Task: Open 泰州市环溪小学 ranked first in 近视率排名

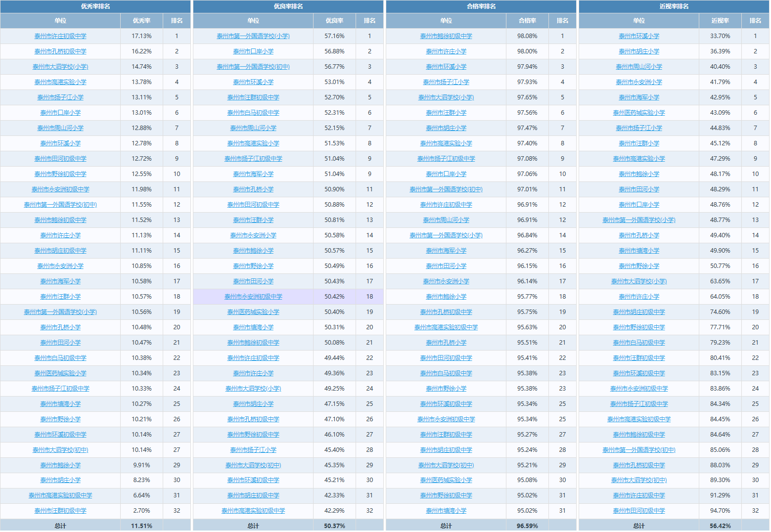Action: coord(639,36)
